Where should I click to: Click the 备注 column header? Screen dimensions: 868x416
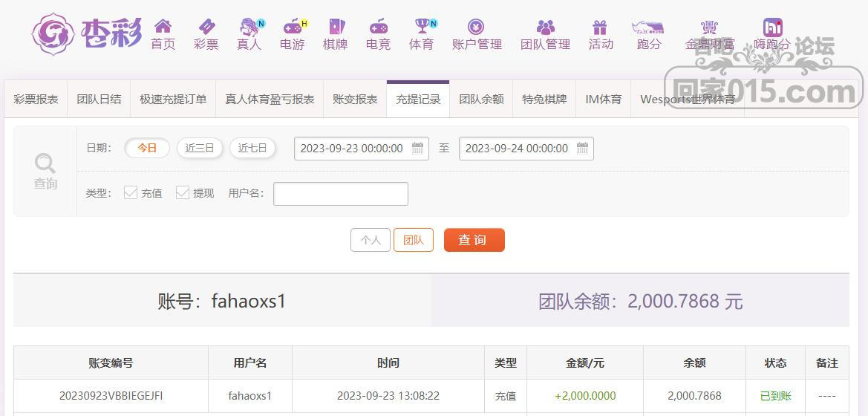click(827, 363)
